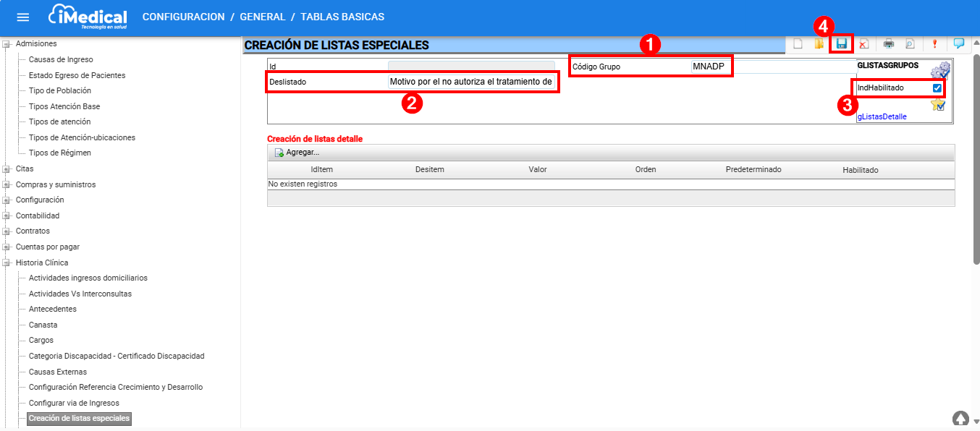
Task: Click the gears icon beside GLISTASGRUPOS
Action: click(940, 70)
